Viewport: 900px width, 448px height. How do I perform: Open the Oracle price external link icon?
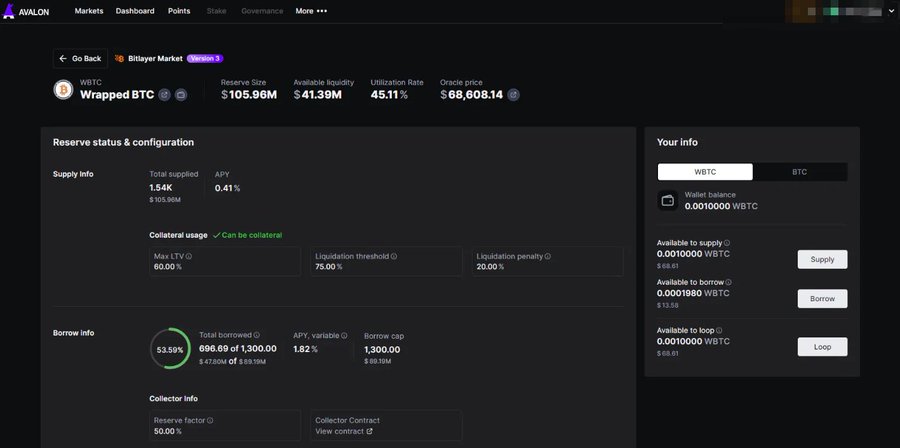coord(514,95)
